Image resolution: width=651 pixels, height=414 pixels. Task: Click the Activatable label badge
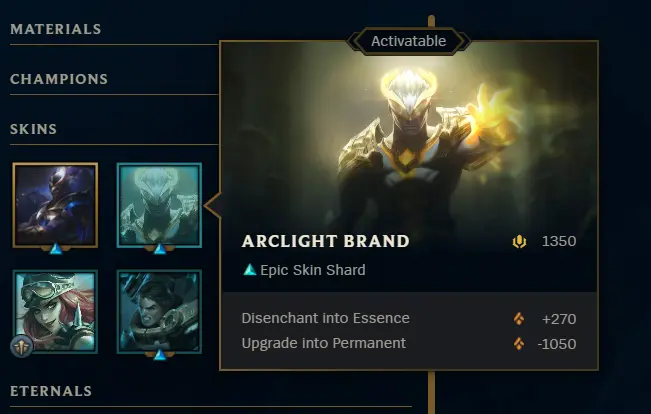409,41
